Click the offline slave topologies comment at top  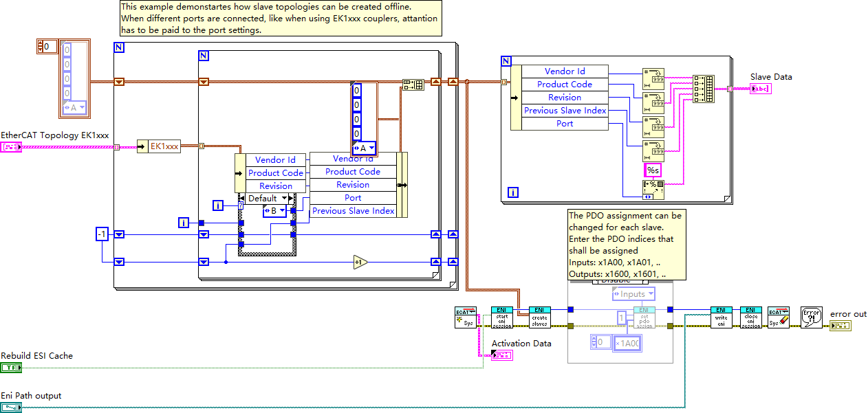coord(280,19)
